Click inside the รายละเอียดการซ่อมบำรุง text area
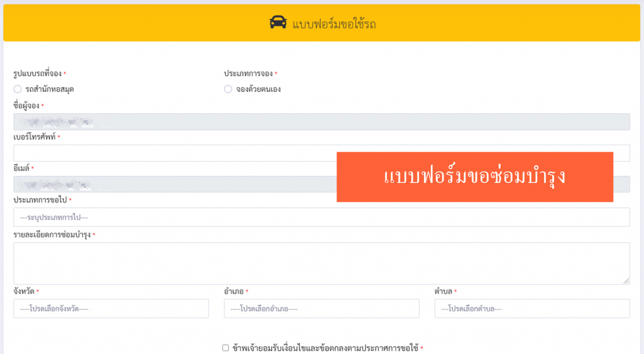The image size is (644, 354). [321, 263]
